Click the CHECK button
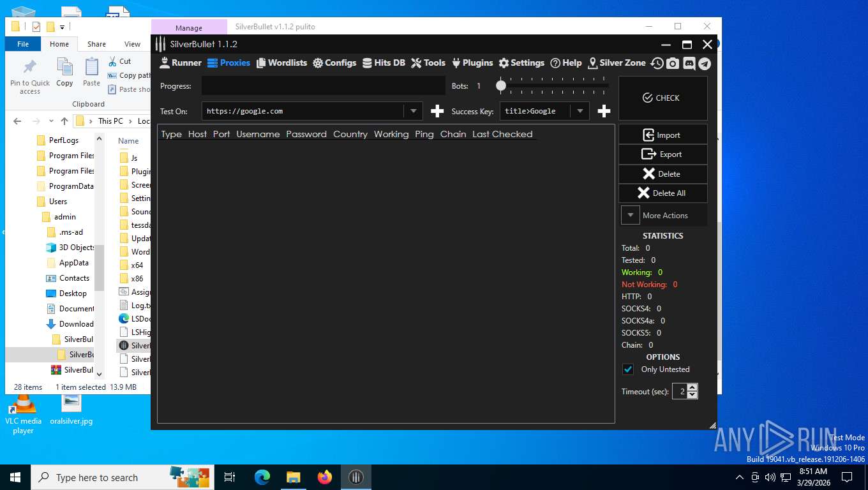The width and height of the screenshot is (868, 490). [662, 98]
